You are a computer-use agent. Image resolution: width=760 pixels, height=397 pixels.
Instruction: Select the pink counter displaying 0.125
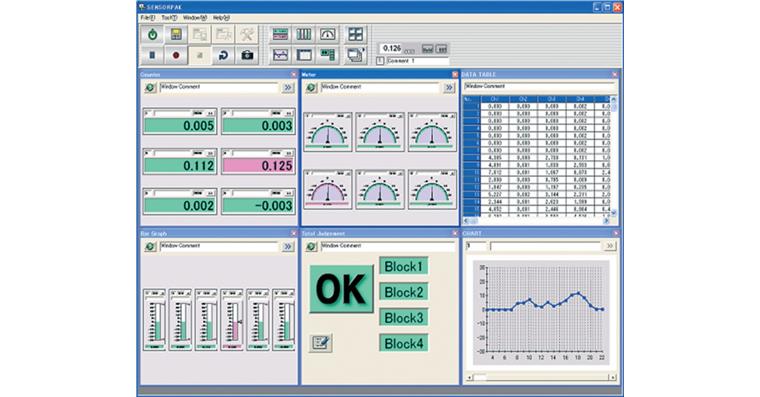coord(258,161)
